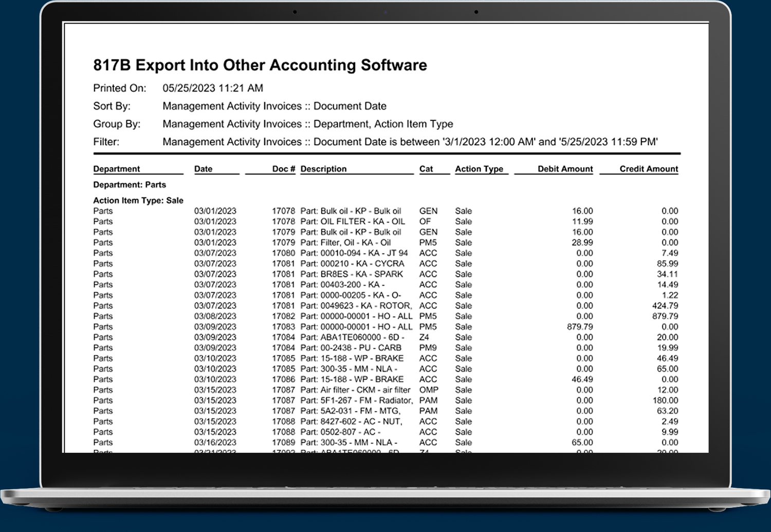The width and height of the screenshot is (771, 532).
Task: Click credit amount 180.00
Action: coord(666,400)
